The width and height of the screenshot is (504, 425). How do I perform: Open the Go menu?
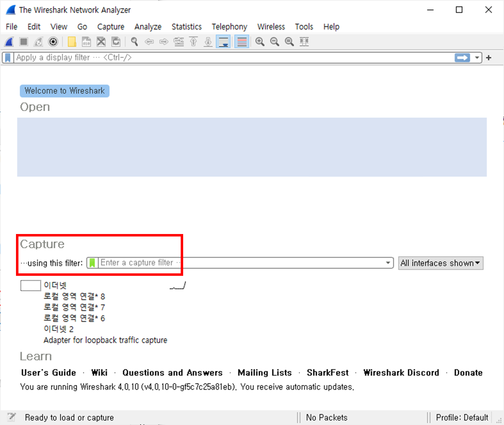point(82,27)
